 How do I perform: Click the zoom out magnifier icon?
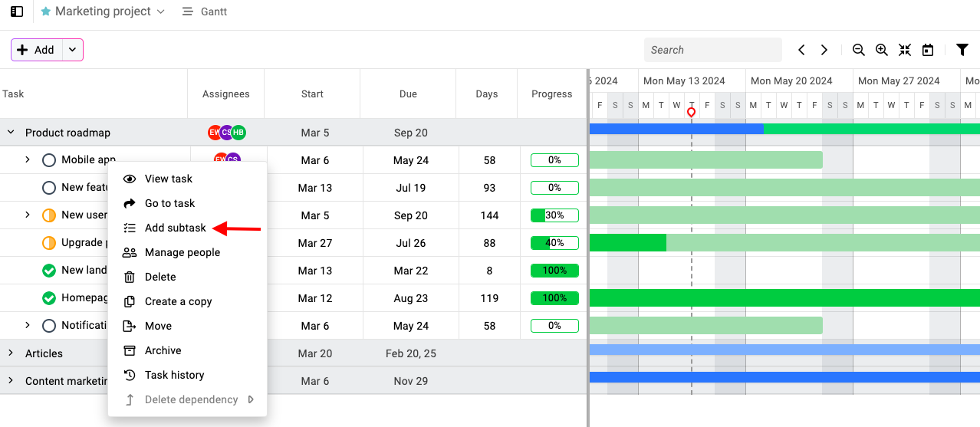(x=859, y=50)
